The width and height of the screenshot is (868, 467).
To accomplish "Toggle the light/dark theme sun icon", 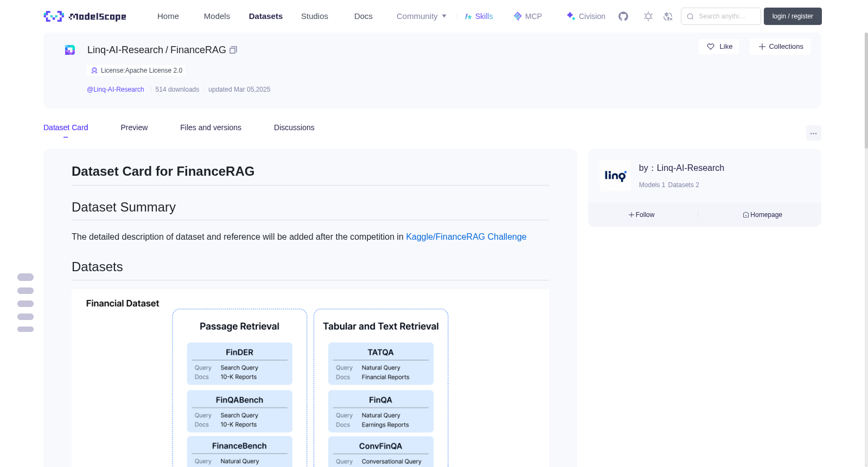I will [x=648, y=16].
